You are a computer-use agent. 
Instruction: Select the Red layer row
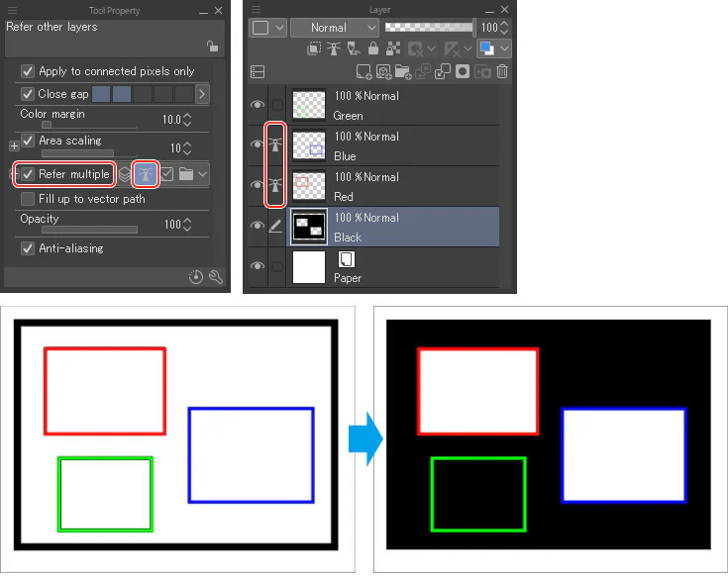pos(393,186)
